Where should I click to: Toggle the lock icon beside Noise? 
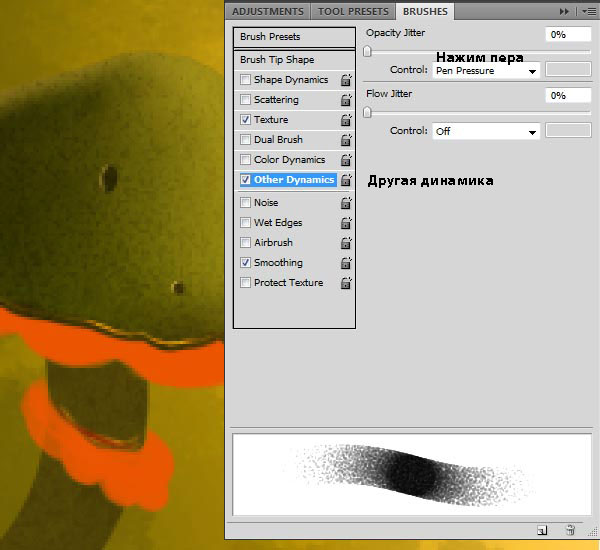click(x=346, y=203)
